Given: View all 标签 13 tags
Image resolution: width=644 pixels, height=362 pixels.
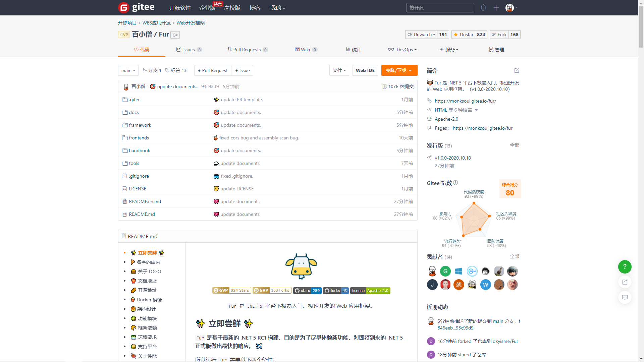Looking at the screenshot, I should [x=175, y=70].
